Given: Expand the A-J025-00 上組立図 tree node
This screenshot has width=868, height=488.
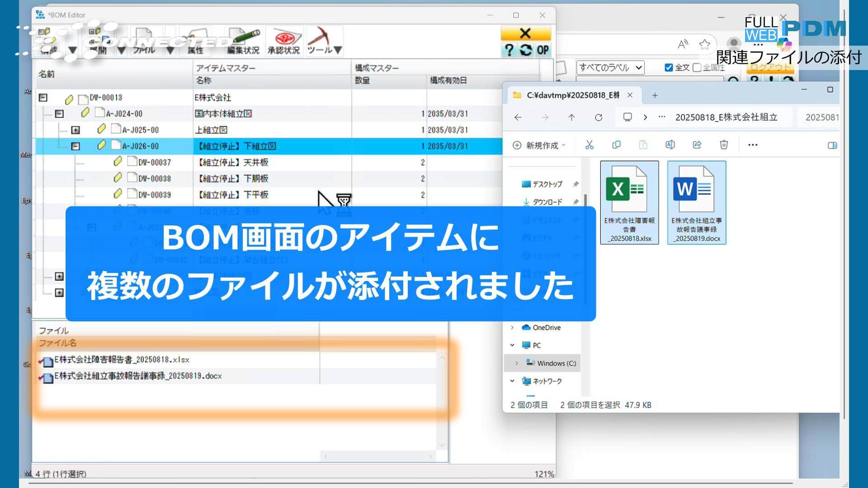Looking at the screenshot, I should [x=76, y=130].
